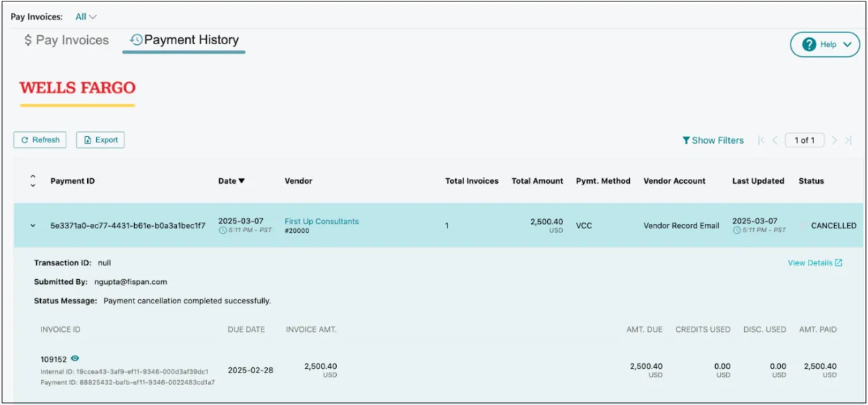
Task: Click the VCC payment method cell
Action: (584, 225)
